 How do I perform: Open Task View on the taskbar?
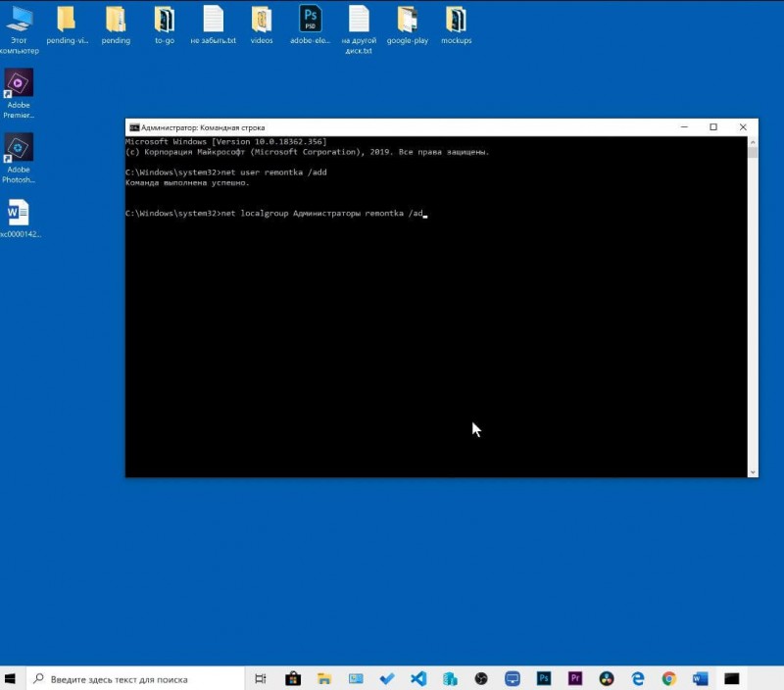click(x=261, y=678)
